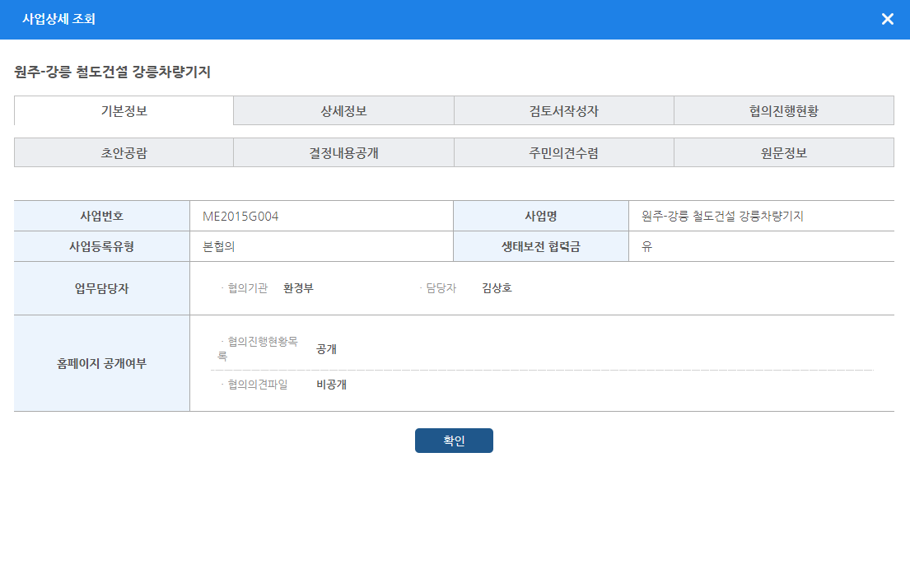
Task: Open the 초안공람 tab
Action: click(124, 152)
